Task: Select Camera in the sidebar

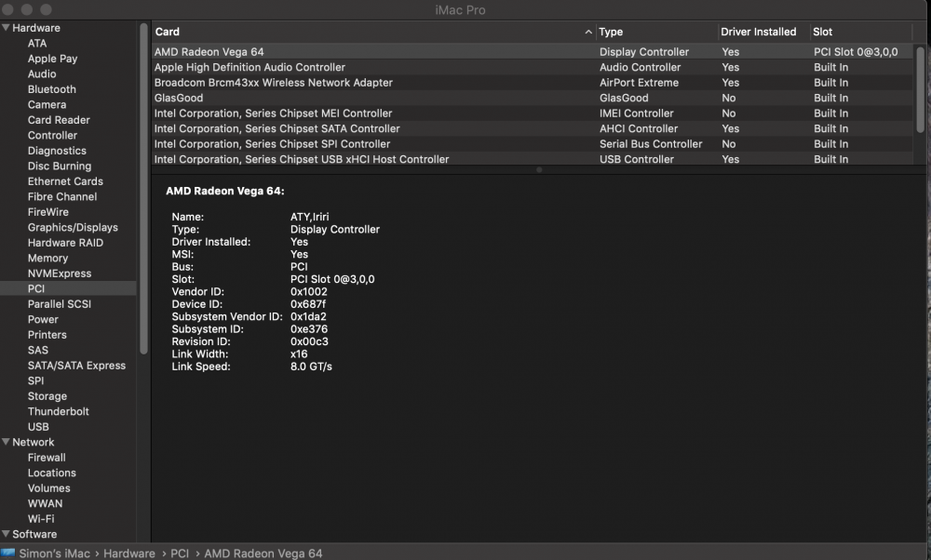Action: coord(47,105)
